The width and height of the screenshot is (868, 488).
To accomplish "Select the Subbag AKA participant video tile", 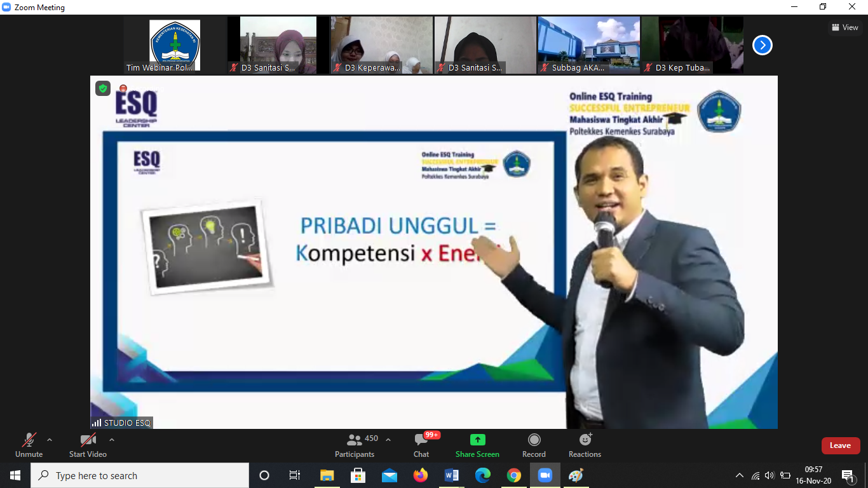I will (x=588, y=45).
